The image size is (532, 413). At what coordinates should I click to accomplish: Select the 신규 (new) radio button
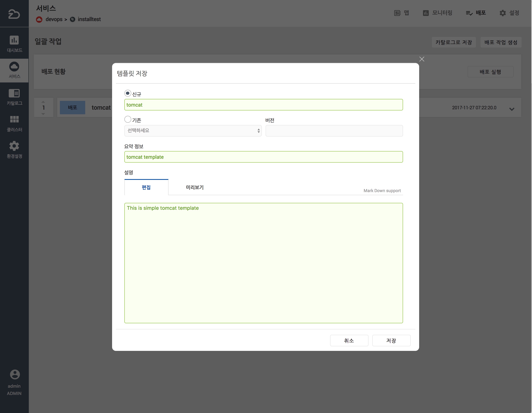128,93
